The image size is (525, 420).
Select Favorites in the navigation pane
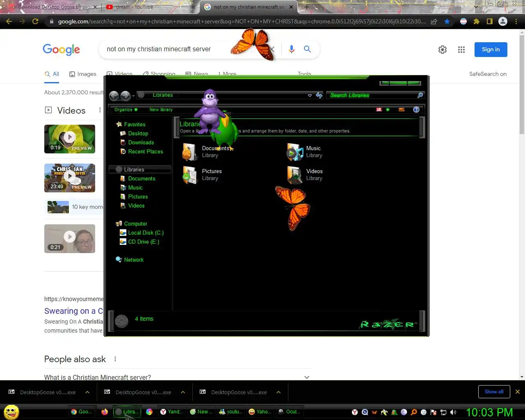pyautogui.click(x=135, y=124)
